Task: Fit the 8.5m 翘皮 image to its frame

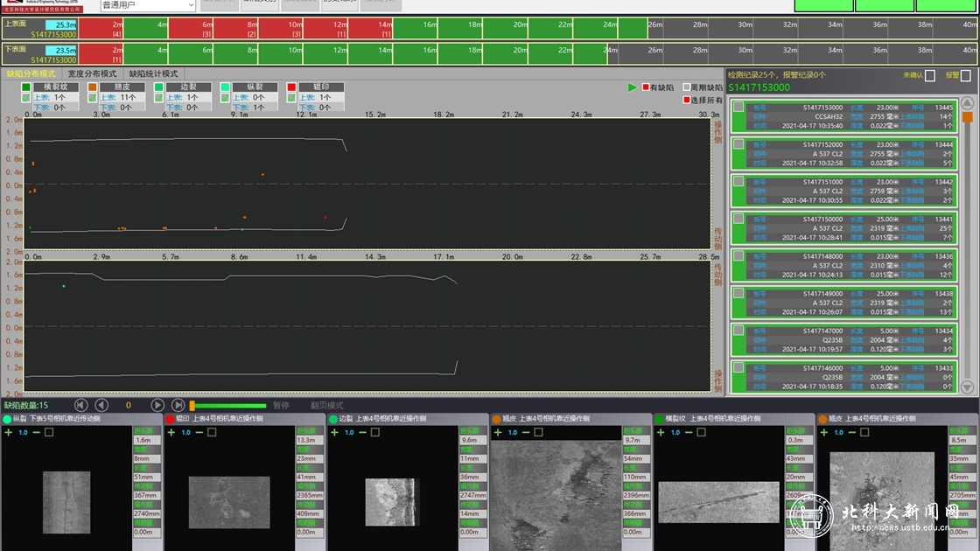Action: click(x=864, y=432)
